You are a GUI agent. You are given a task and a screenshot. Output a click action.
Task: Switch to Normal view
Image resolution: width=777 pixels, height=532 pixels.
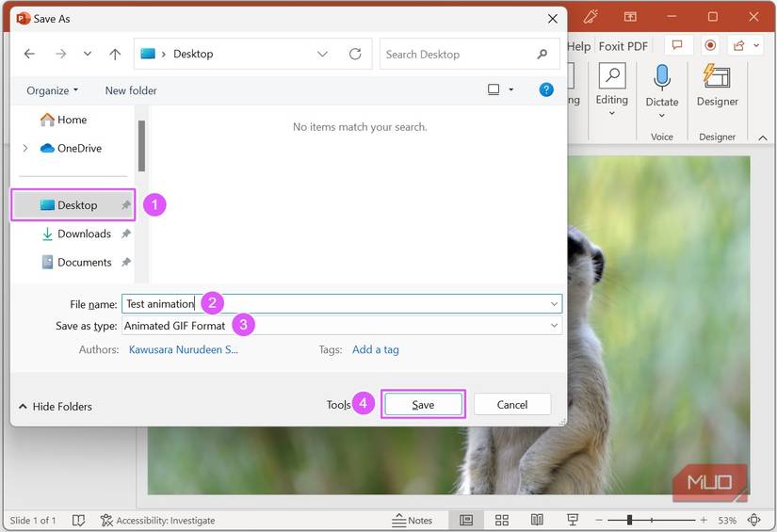(466, 521)
